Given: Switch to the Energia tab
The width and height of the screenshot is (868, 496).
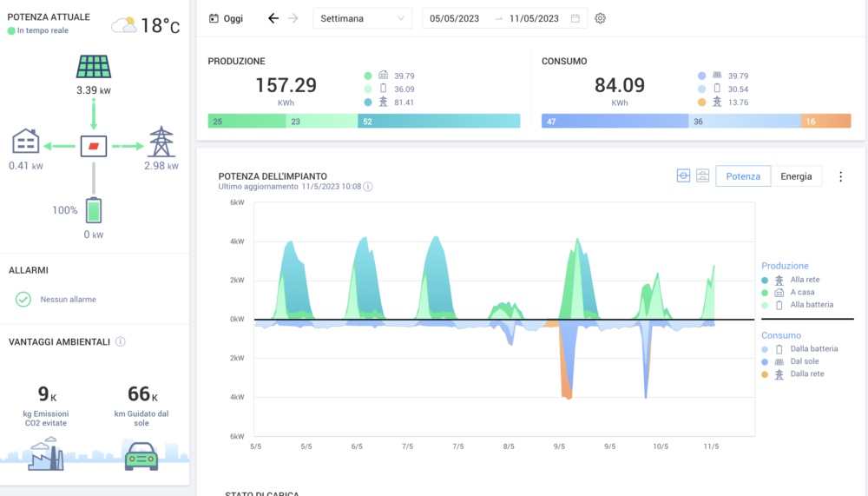Looking at the screenshot, I should click(x=796, y=176).
